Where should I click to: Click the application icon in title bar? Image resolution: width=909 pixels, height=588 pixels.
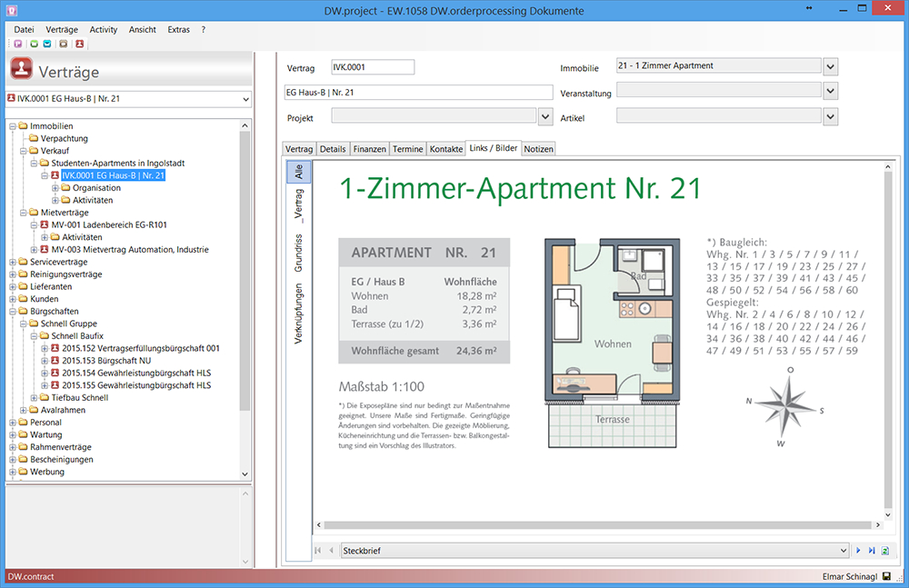click(x=12, y=10)
